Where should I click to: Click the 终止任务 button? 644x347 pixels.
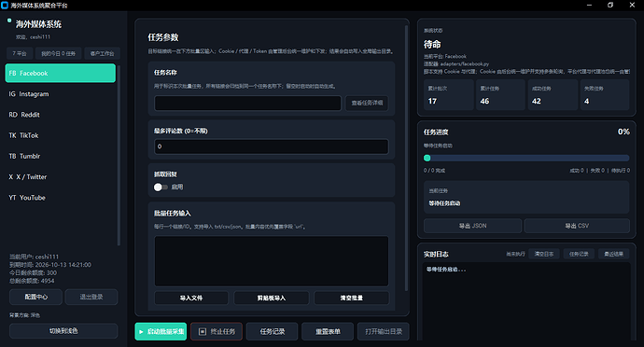tap(217, 331)
